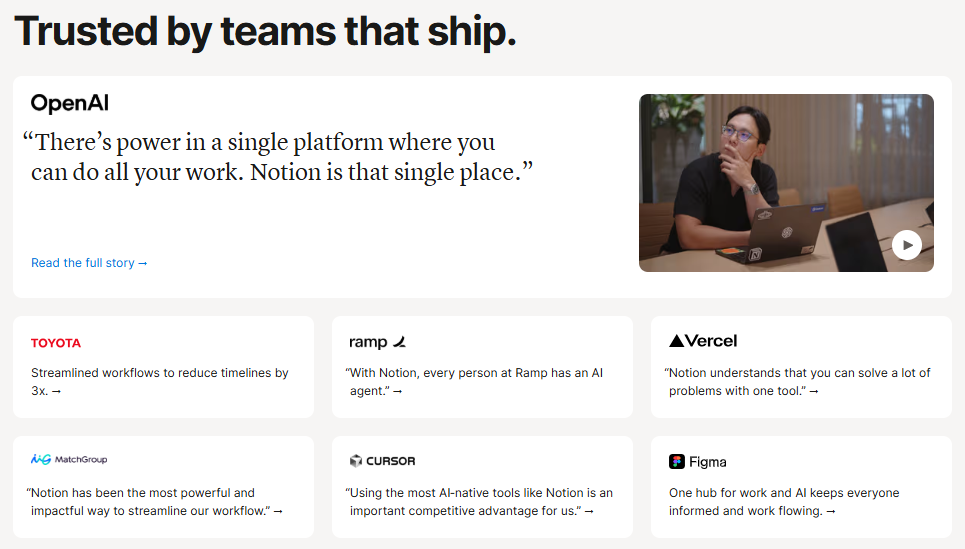Click arrow after Figma's "work flowing." text
The image size is (965, 549).
[x=831, y=512]
